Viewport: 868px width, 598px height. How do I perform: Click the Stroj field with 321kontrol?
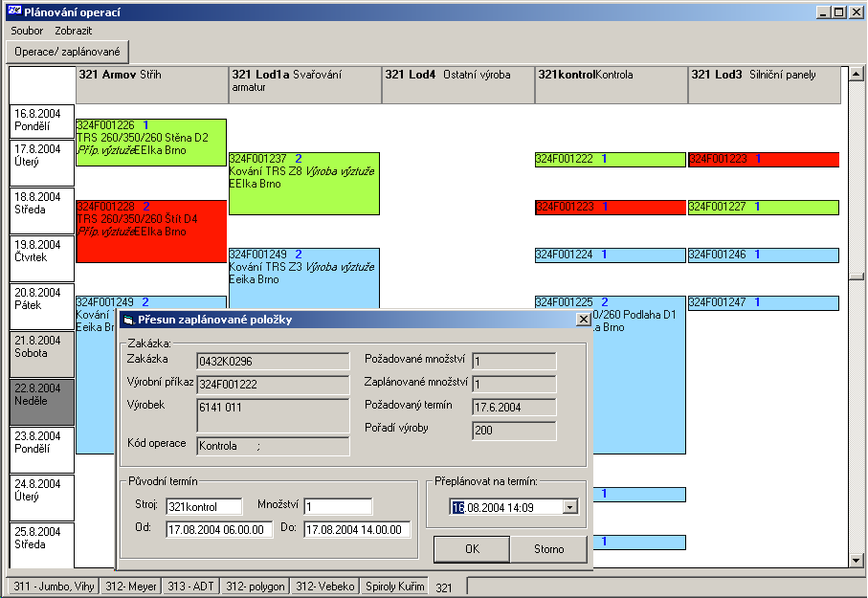point(204,507)
